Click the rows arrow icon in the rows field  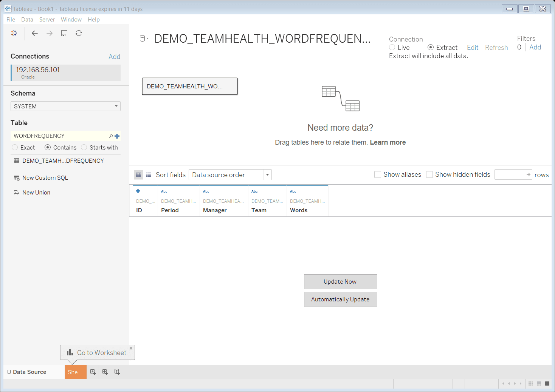(528, 174)
